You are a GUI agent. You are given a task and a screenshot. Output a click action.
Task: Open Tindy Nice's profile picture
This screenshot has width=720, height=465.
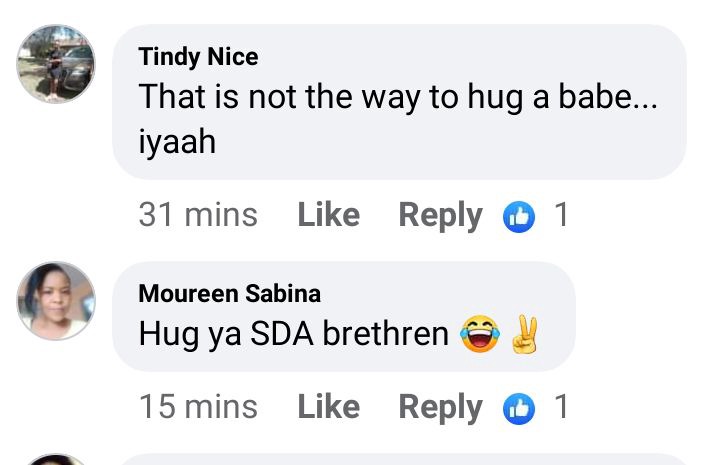pos(56,64)
